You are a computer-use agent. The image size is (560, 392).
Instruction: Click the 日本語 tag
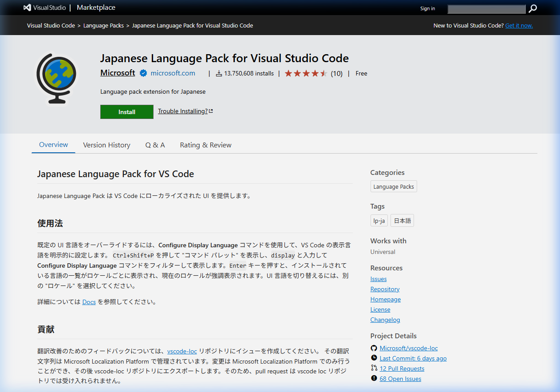click(402, 220)
